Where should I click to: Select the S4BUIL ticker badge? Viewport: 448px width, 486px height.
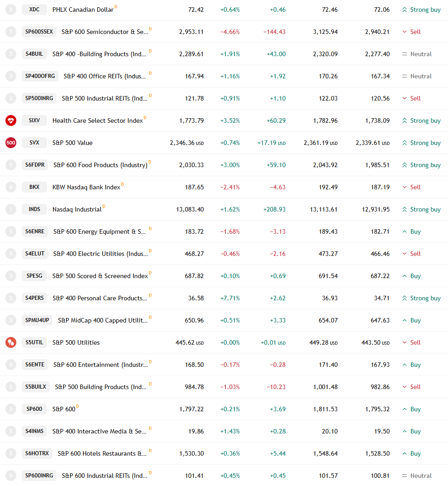click(x=34, y=54)
